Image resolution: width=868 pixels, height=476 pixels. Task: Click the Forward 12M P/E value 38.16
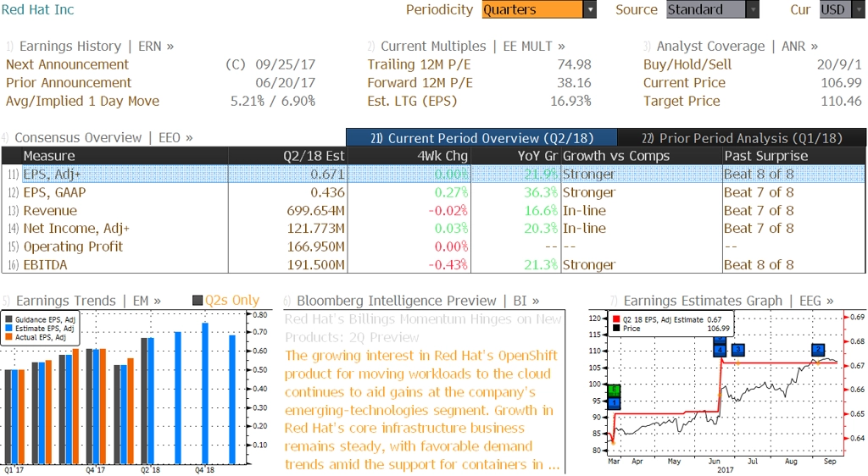coord(574,83)
